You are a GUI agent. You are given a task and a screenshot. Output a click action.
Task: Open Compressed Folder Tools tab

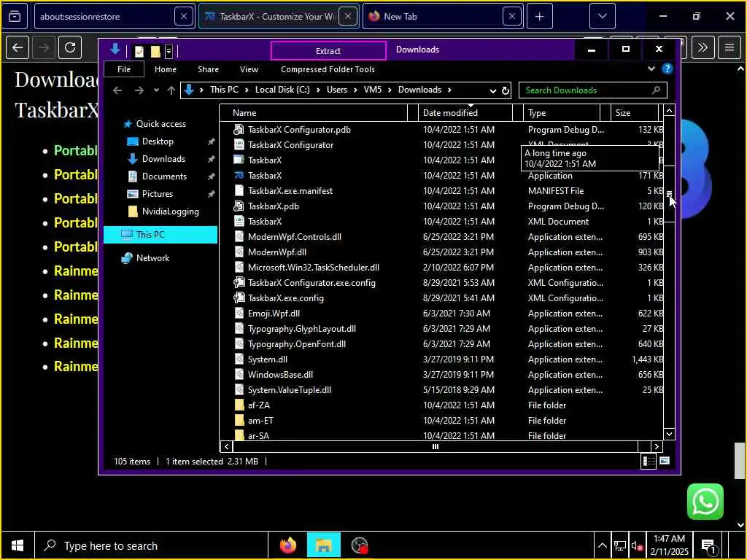click(328, 69)
